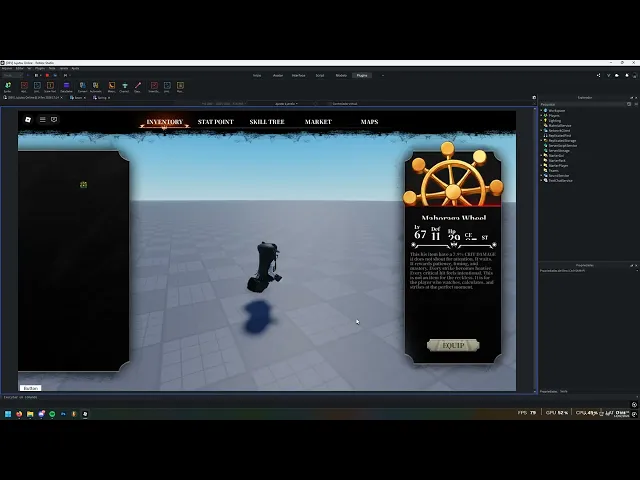Click the teal Channel plugin icon
The width and height of the screenshot is (640, 480).
pyautogui.click(x=124, y=85)
